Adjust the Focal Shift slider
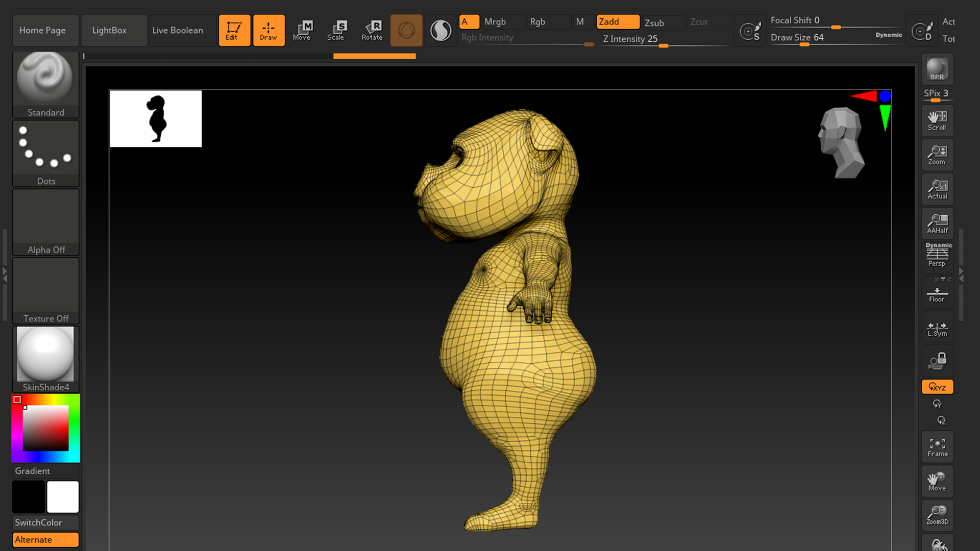 pos(836,21)
